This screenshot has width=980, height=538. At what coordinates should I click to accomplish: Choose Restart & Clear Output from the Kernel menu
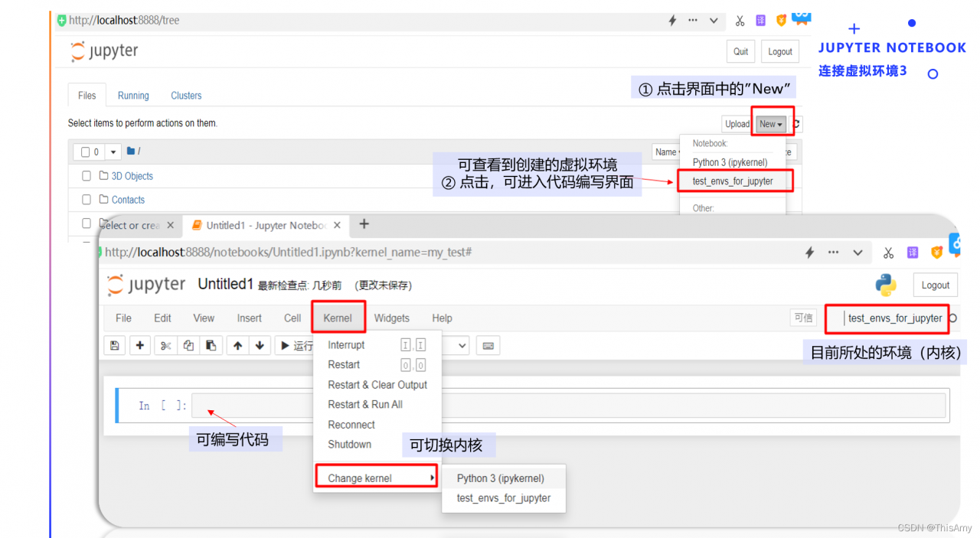pos(377,385)
